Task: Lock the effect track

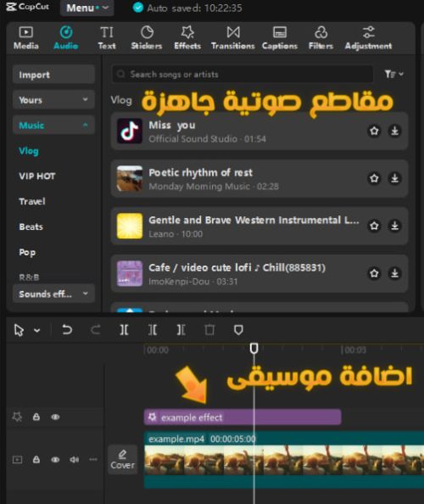Action: point(36,417)
